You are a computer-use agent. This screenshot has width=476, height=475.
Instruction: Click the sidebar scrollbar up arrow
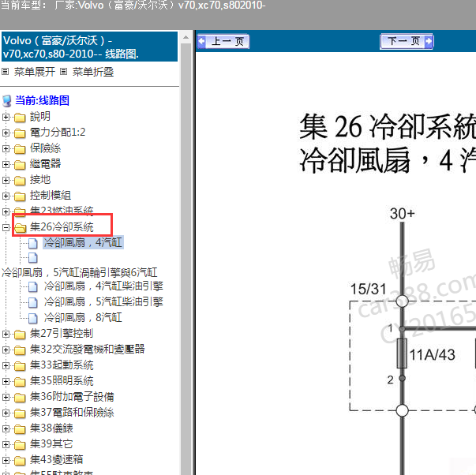186,38
